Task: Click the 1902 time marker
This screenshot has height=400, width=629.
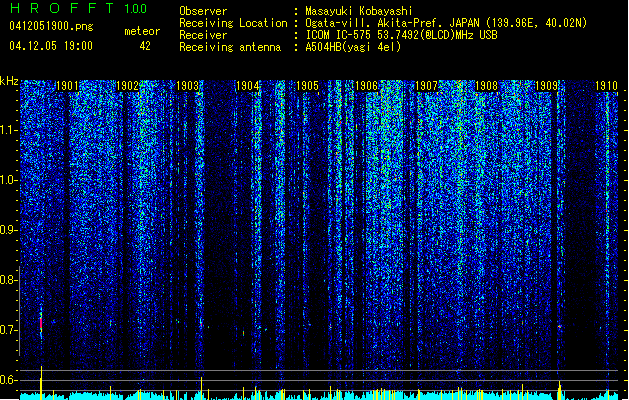Action: (127, 86)
